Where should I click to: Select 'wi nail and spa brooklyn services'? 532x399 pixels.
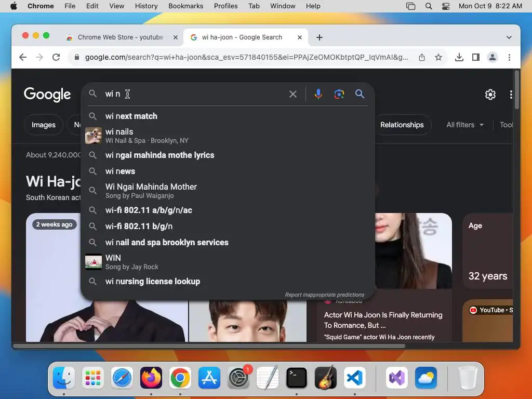coord(228,242)
